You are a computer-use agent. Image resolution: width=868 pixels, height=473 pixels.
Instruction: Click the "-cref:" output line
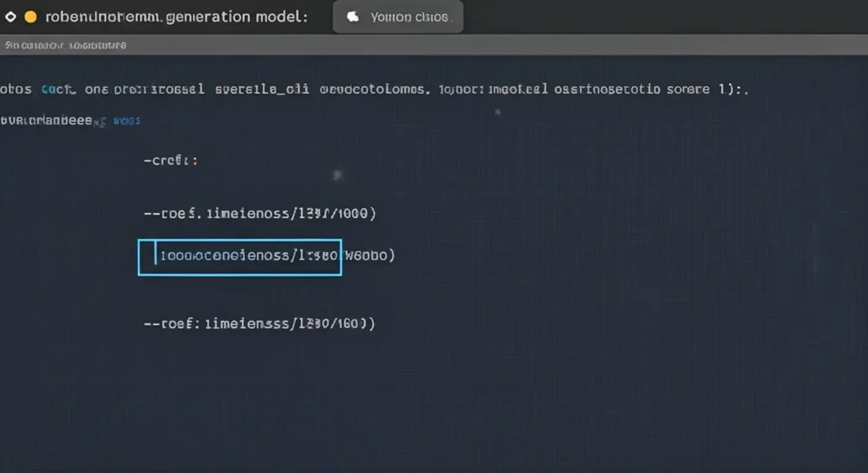tap(171, 161)
